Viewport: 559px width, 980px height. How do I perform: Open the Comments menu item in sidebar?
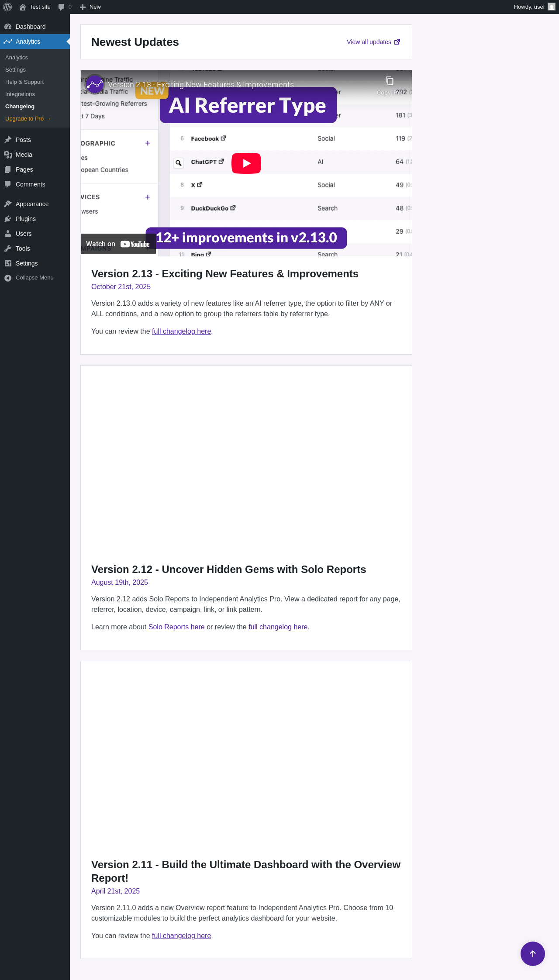coord(35,184)
